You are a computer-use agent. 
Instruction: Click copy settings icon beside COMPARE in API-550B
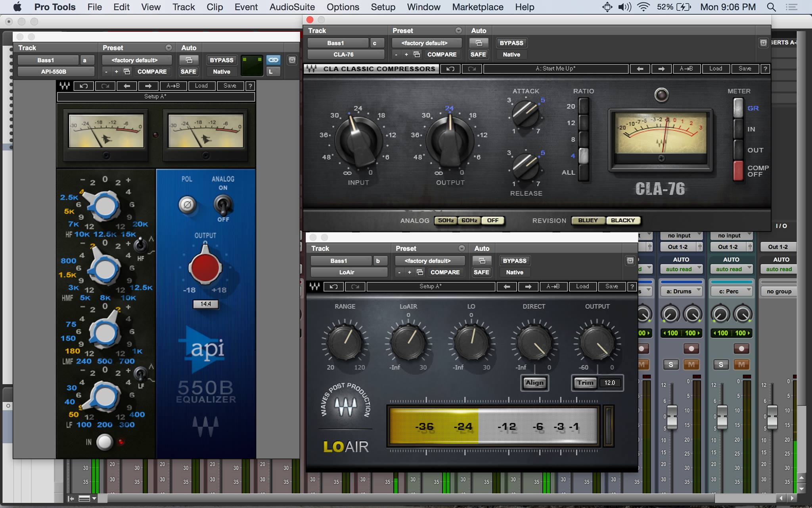[x=126, y=71]
